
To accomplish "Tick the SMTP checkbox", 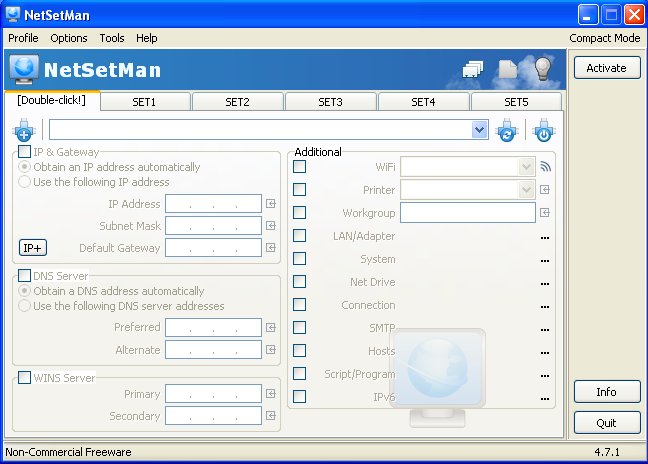I will 299,327.
